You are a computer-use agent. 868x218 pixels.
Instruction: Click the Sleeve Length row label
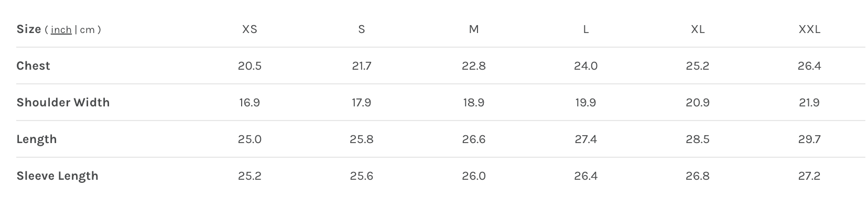[57, 176]
